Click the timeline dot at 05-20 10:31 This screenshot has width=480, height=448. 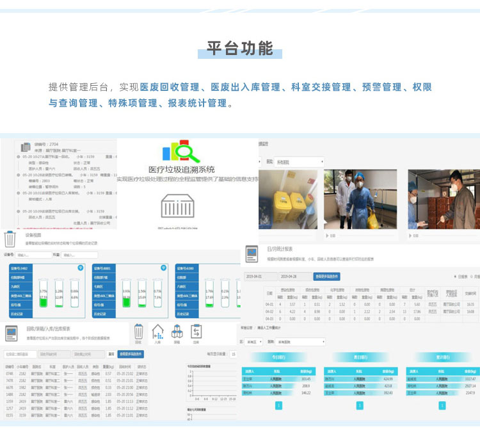pyautogui.click(x=19, y=193)
